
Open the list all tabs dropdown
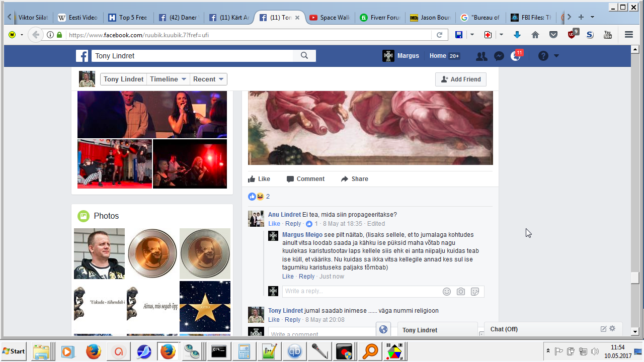pos(592,17)
